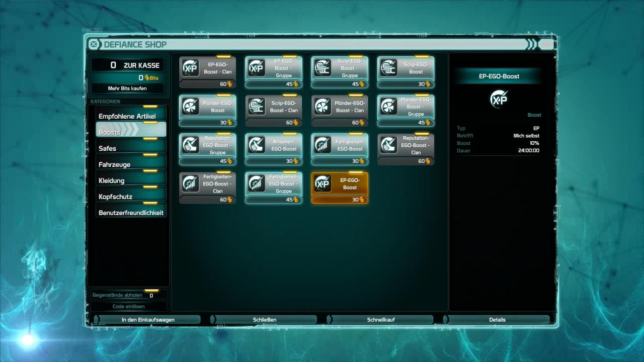Screen dimensions: 644x362
Task: Select the Boosts category
Action: point(131,130)
